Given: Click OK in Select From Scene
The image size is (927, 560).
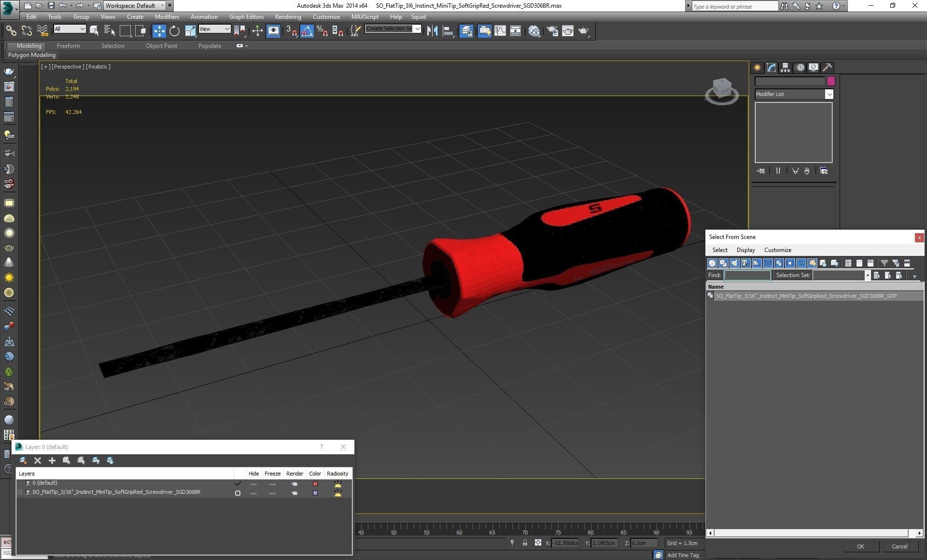Looking at the screenshot, I should pos(860,546).
